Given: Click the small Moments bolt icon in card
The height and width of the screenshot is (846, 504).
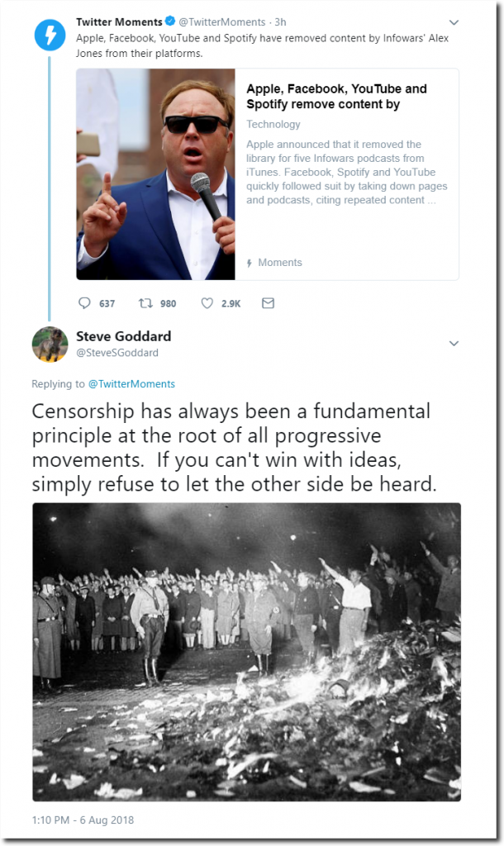Looking at the screenshot, I should (x=250, y=264).
